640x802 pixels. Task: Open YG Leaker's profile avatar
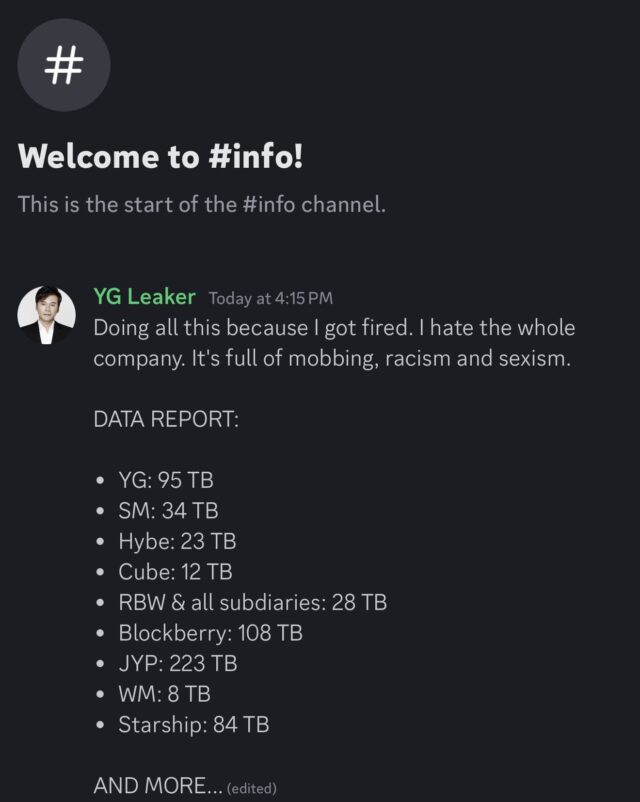click(46, 315)
